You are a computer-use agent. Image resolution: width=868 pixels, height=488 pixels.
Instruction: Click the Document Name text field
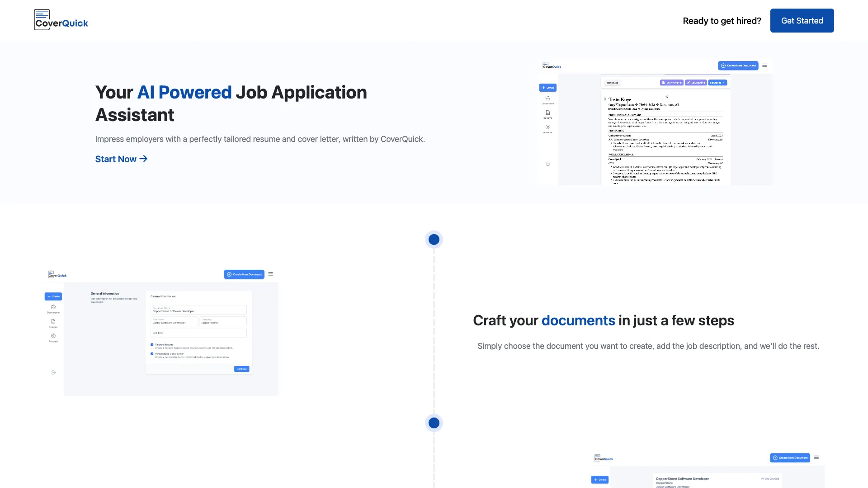pyautogui.click(x=198, y=310)
